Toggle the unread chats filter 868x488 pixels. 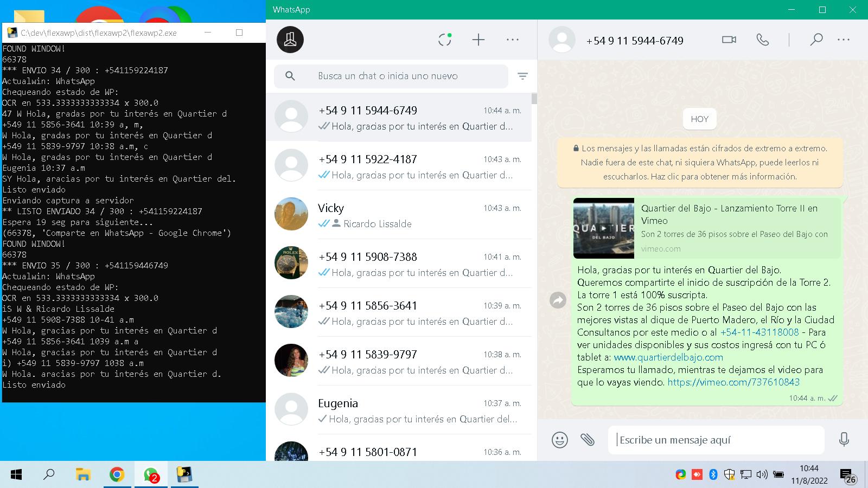(x=522, y=76)
